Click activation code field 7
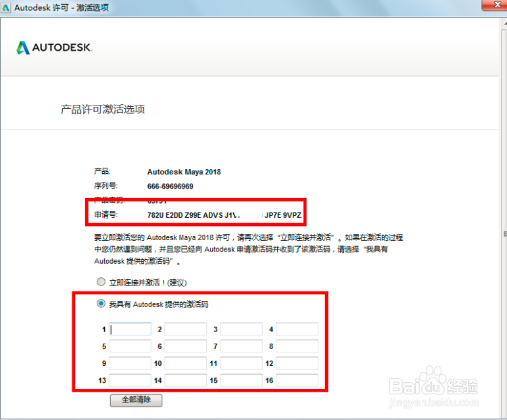The height and width of the screenshot is (420, 507). [x=241, y=346]
